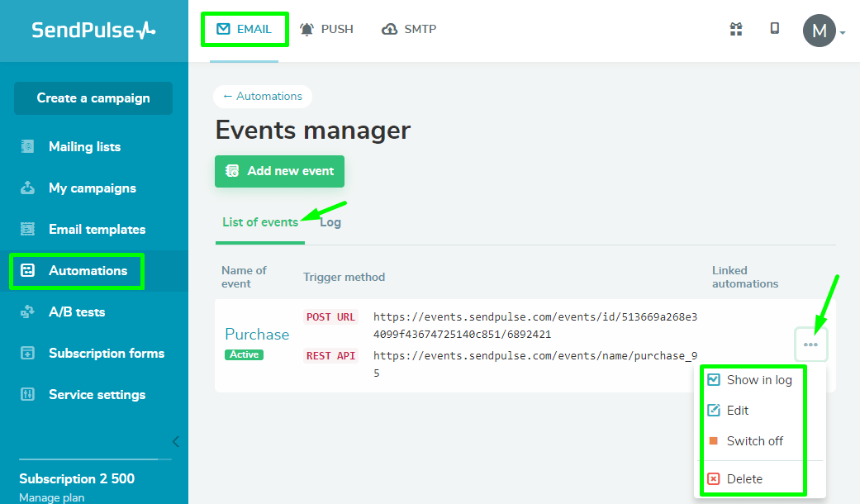Click the POST events URL text
860x504 pixels.
(x=535, y=326)
